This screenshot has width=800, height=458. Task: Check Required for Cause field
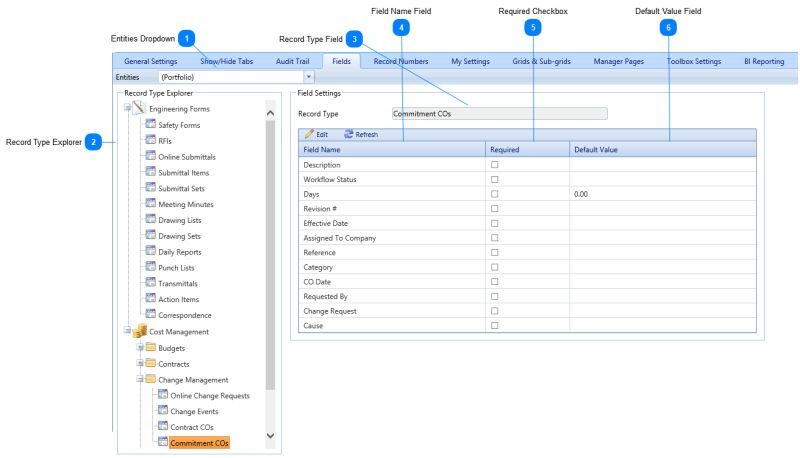(494, 325)
